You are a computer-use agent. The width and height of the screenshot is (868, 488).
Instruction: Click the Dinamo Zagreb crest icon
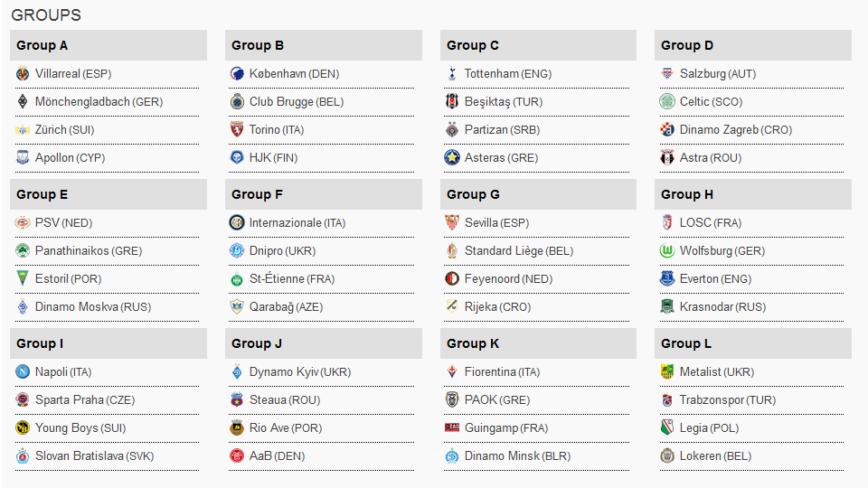[x=667, y=129]
